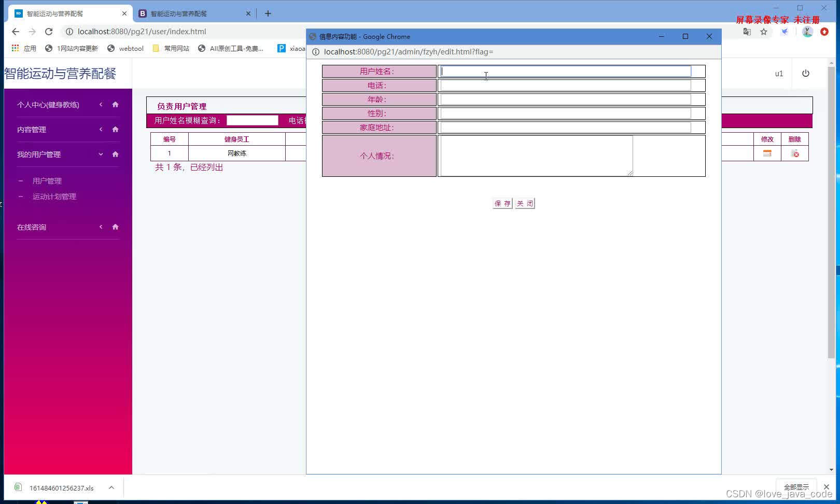Click the 电话 input field

tap(565, 86)
